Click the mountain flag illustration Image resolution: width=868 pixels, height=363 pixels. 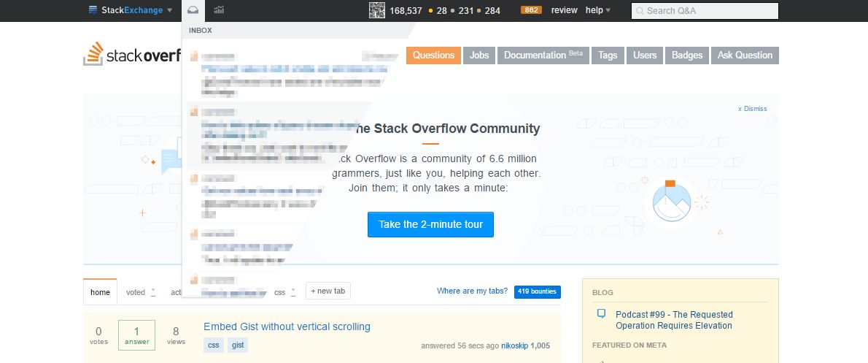[x=672, y=201]
